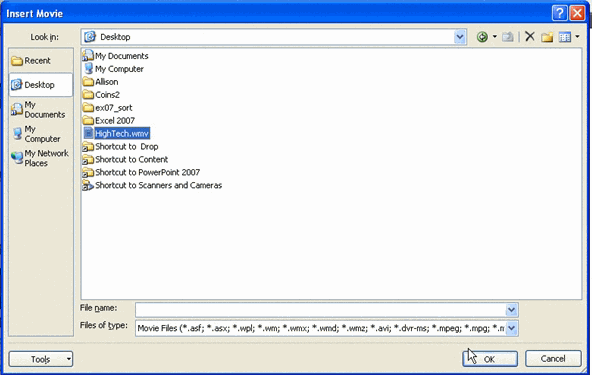Click the Look in Desktop field
Screen dimensions: 592x375
click(273, 37)
